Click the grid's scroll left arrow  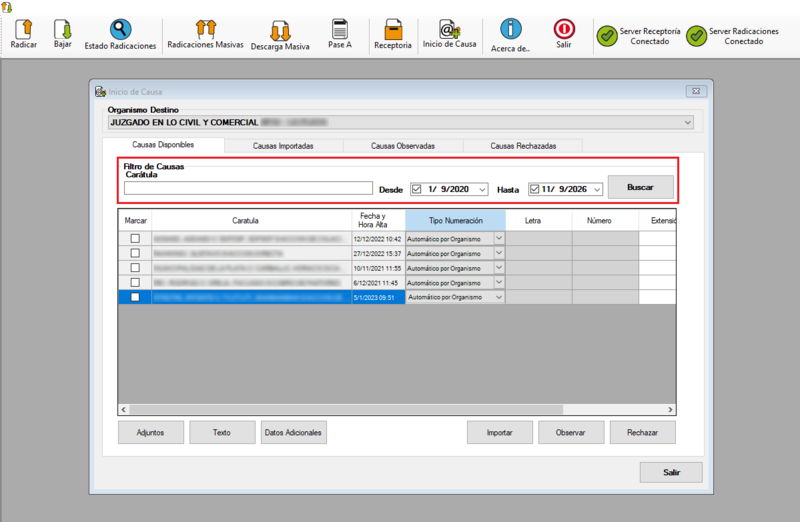pos(124,410)
